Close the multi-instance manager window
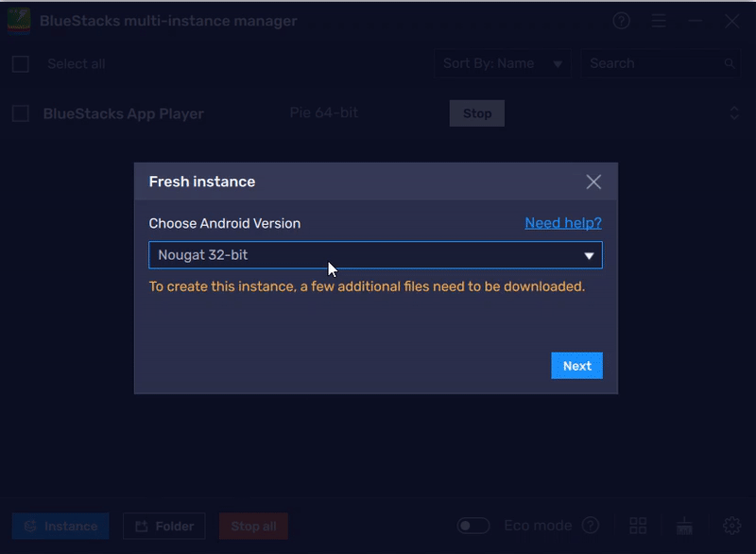This screenshot has width=756, height=554. pyautogui.click(x=731, y=21)
